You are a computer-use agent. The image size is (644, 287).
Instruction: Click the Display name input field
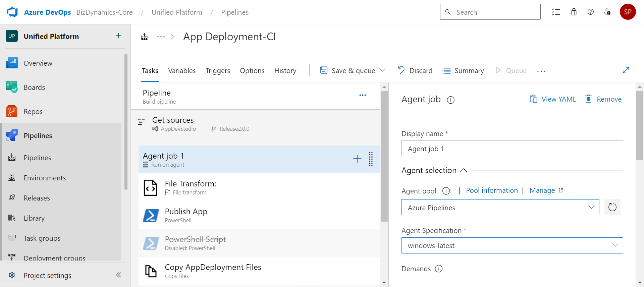(512, 148)
